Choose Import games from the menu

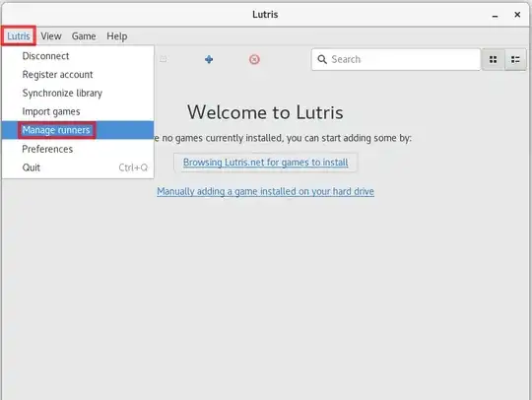tap(78, 111)
